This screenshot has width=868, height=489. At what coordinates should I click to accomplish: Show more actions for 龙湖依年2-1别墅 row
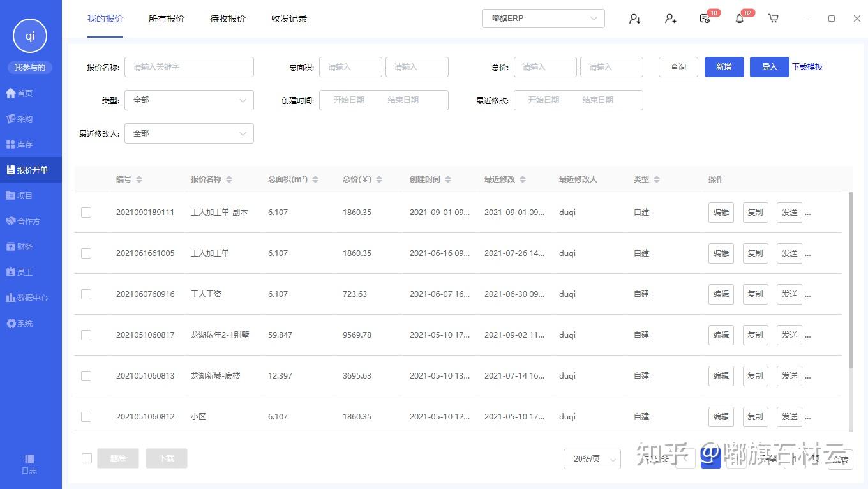point(808,335)
